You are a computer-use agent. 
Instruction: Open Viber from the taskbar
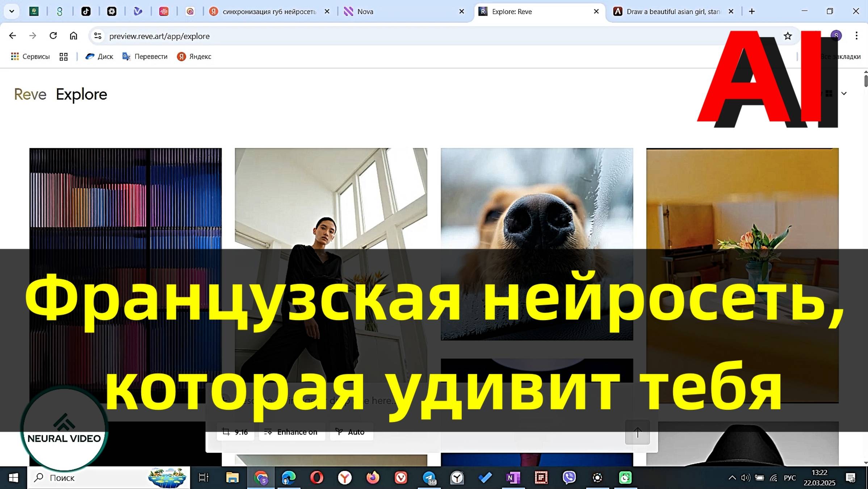(x=569, y=478)
